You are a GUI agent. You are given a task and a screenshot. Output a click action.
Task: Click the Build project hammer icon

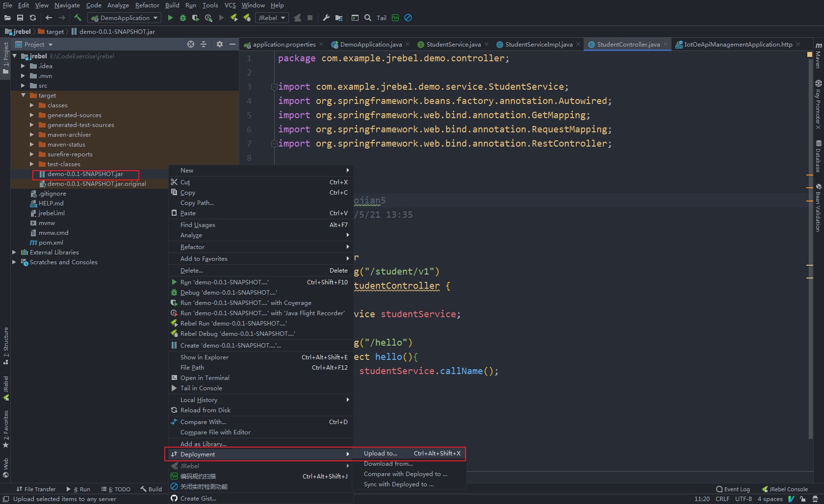(x=77, y=18)
